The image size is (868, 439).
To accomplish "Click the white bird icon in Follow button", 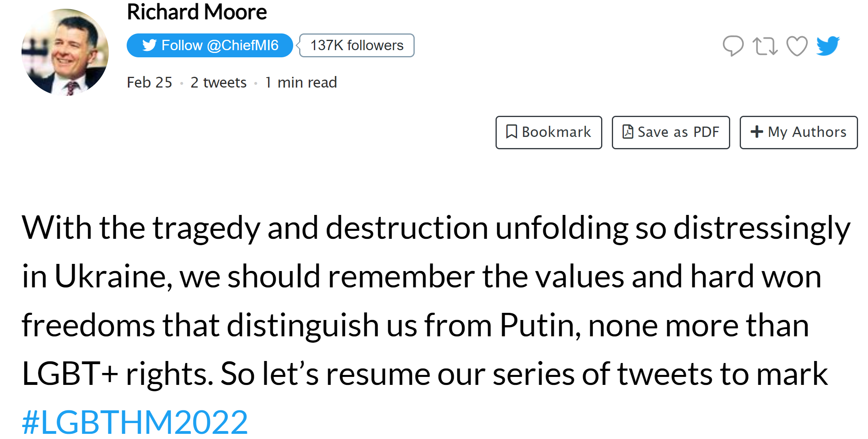I will [x=149, y=45].
